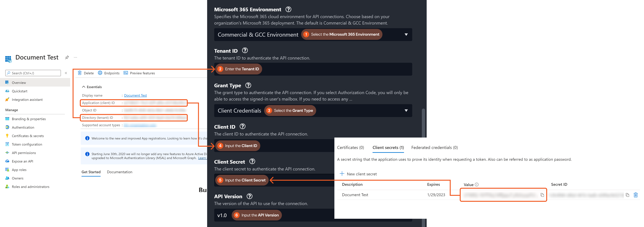This screenshot has width=644, height=227.
Task: Collapse the Essentials section
Action: pos(84,87)
